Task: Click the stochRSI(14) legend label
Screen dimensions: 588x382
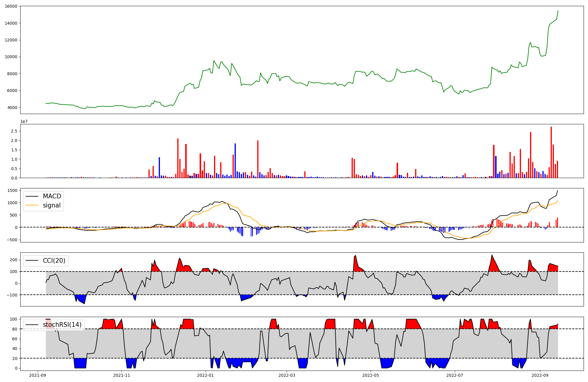Action: (x=62, y=325)
